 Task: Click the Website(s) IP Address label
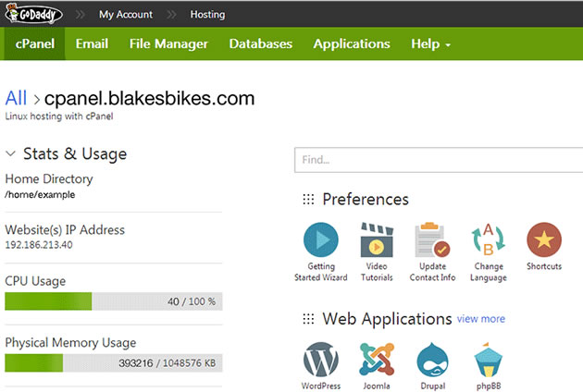[x=65, y=230]
